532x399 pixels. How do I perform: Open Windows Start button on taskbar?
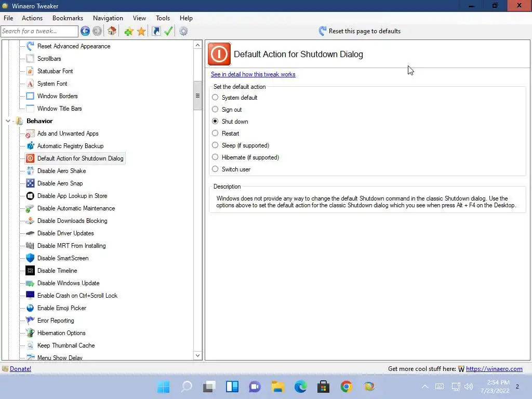pyautogui.click(x=164, y=387)
